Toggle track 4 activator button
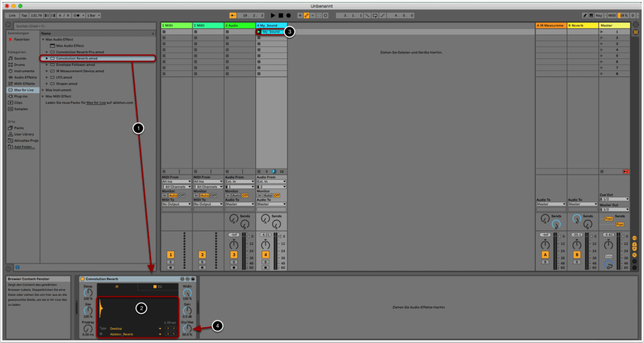Viewport: 644px width, 343px height. [x=265, y=254]
